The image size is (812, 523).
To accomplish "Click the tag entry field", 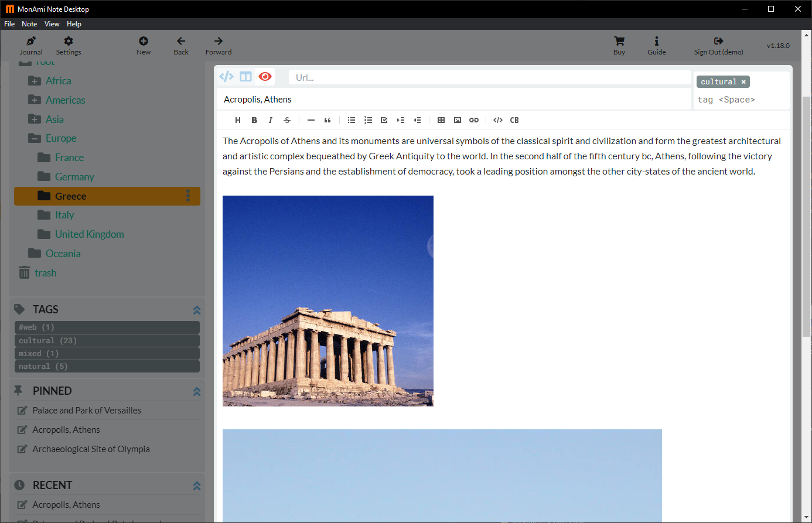I will click(x=742, y=100).
